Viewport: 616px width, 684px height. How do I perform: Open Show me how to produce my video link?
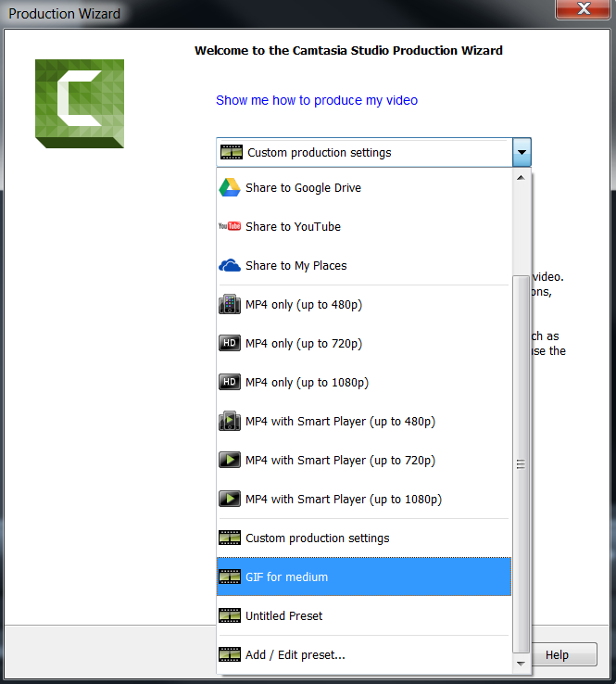317,100
